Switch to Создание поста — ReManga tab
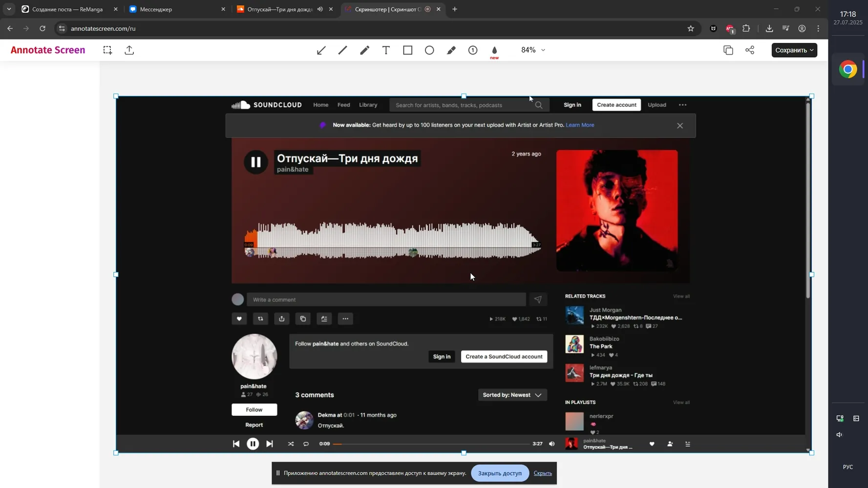 click(69, 9)
